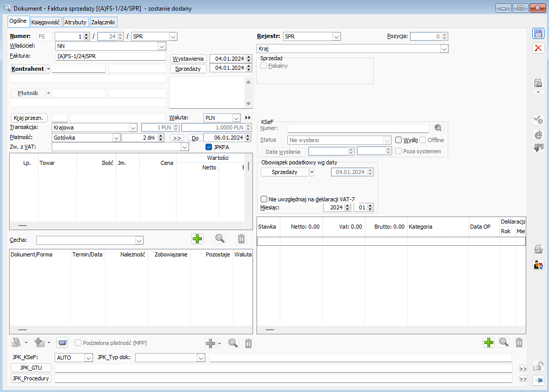The height and width of the screenshot is (392, 549).
Task: Click the Kategoria column header
Action: pyautogui.click(x=438, y=227)
